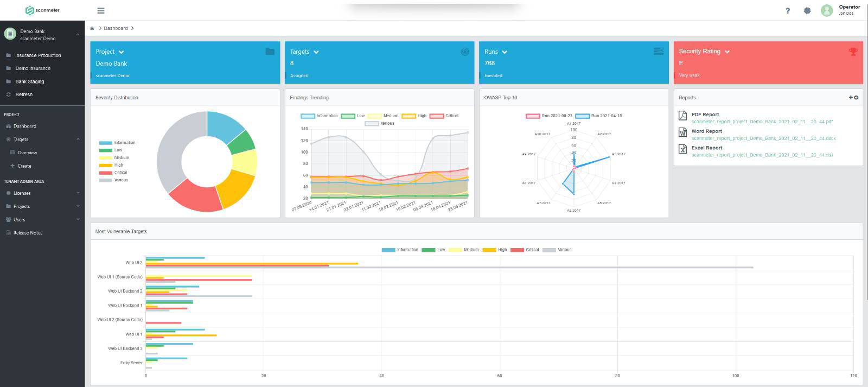Viewport: 868px width, 387px height.
Task: Select Create under Targets
Action: 24,166
